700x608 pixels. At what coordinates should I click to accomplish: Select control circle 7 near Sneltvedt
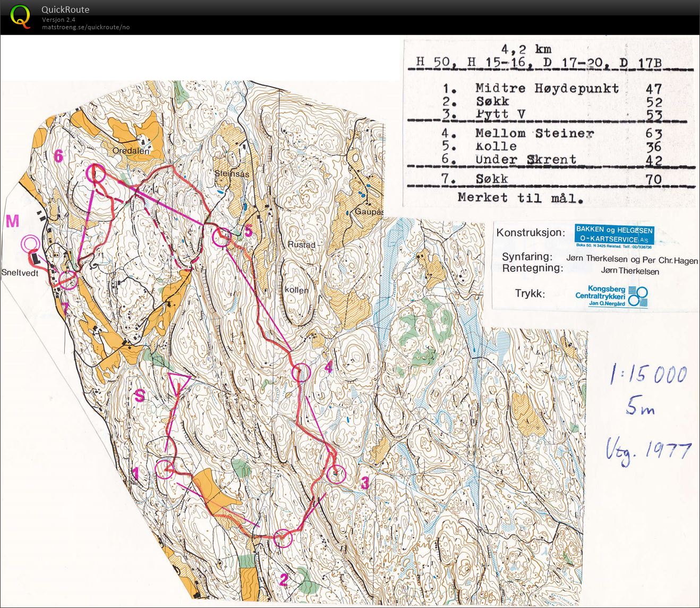tap(67, 280)
